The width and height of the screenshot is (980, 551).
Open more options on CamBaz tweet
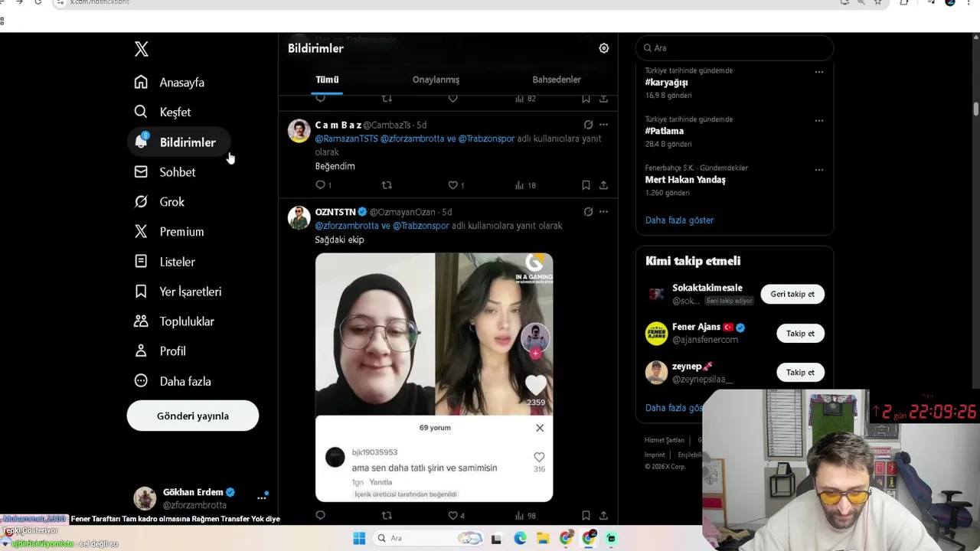tap(603, 125)
